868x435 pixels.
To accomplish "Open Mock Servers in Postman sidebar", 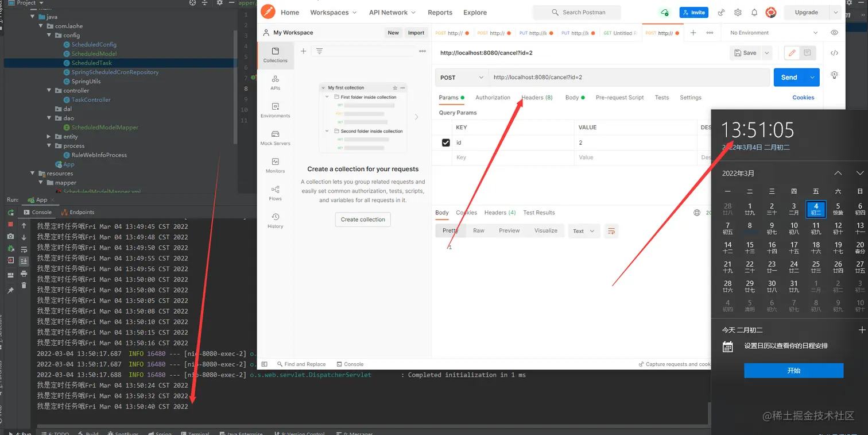I will pos(275,137).
